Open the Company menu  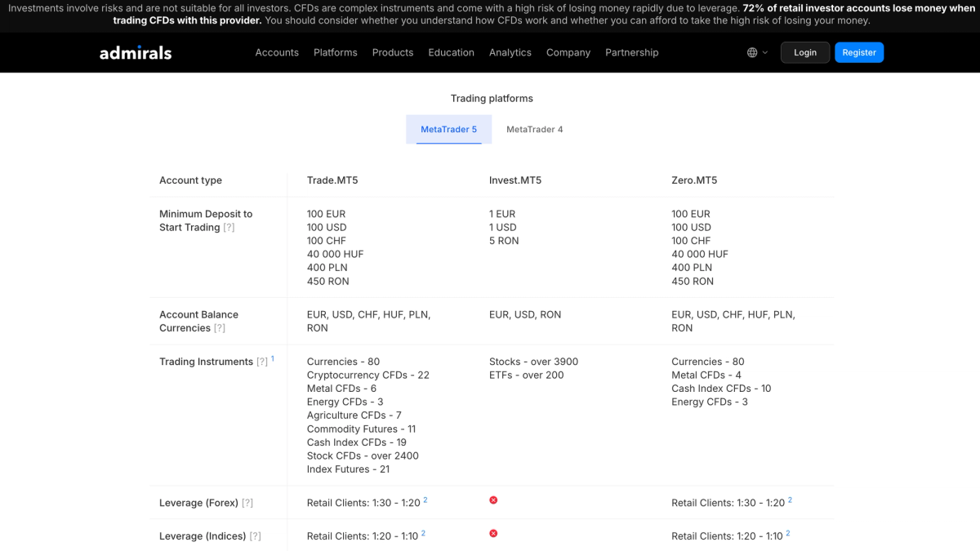568,52
